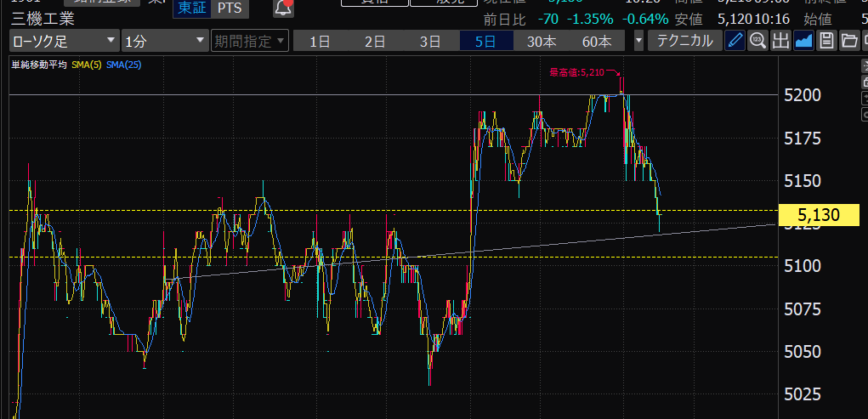Viewport: 868px width, 419px height.
Task: Click the SMA(25) legend label
Action: coord(124,65)
